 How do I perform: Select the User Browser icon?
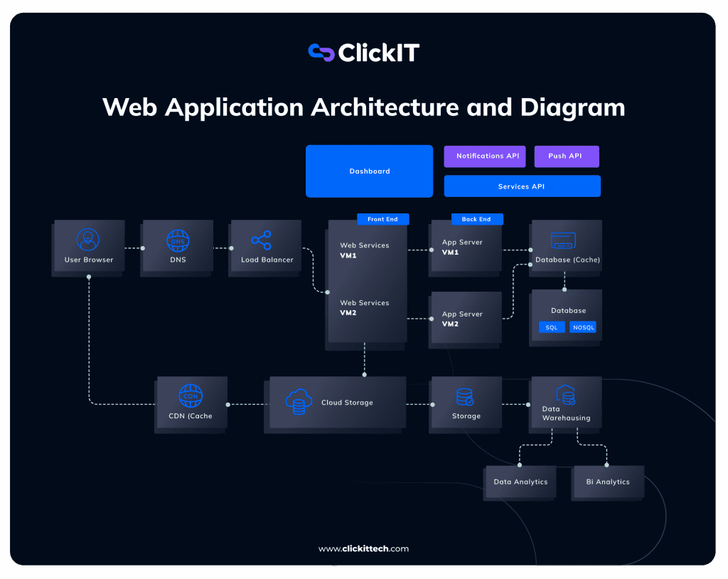(87, 238)
